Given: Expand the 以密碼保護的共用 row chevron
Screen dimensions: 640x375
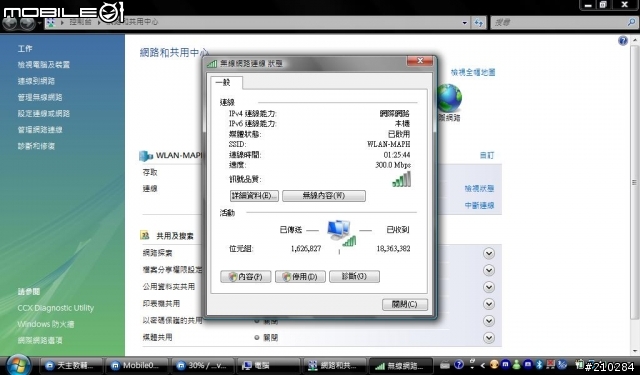Looking at the screenshot, I should click(x=489, y=321).
